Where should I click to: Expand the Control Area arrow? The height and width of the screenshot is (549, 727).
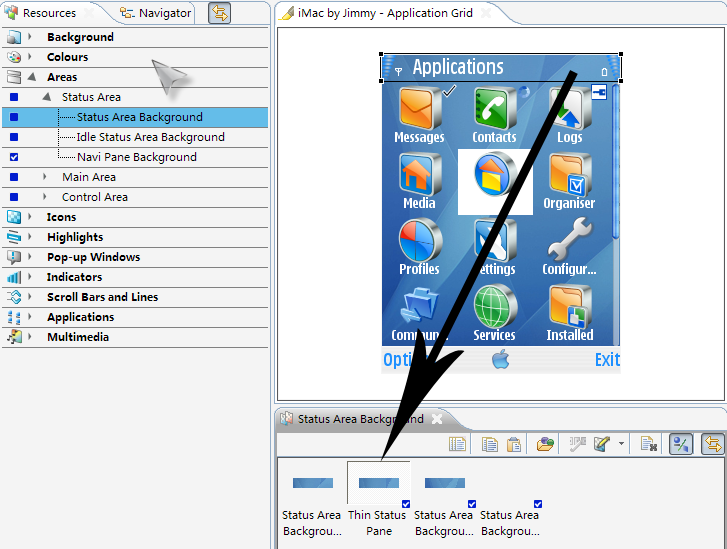tap(45, 197)
